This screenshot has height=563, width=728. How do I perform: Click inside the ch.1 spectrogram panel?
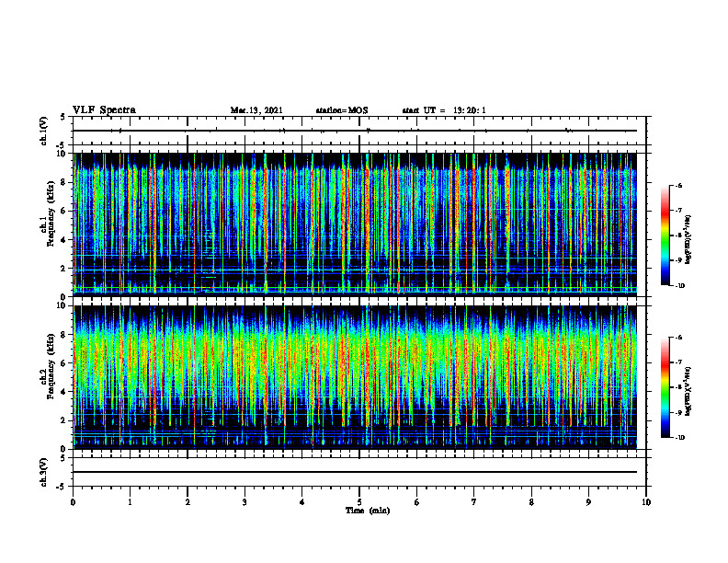point(355,224)
